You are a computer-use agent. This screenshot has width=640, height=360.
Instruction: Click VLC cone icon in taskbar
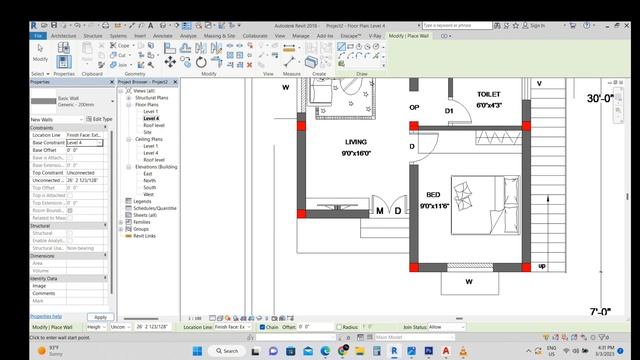(463, 351)
